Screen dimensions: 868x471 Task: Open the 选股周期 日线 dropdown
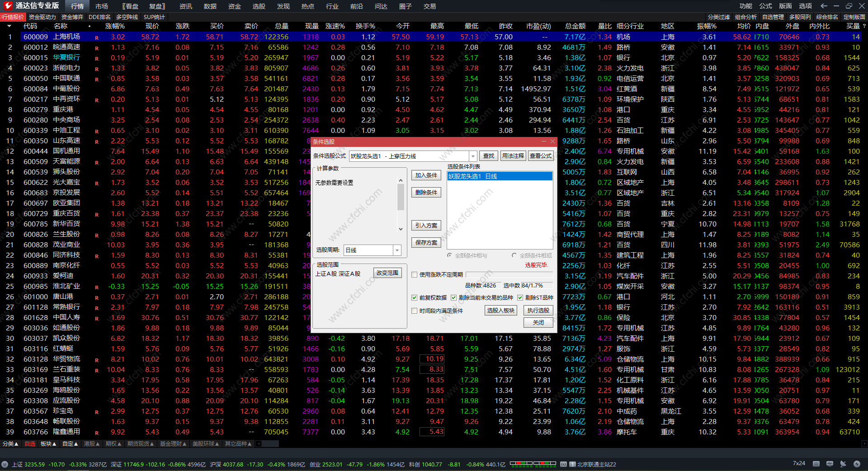397,250
